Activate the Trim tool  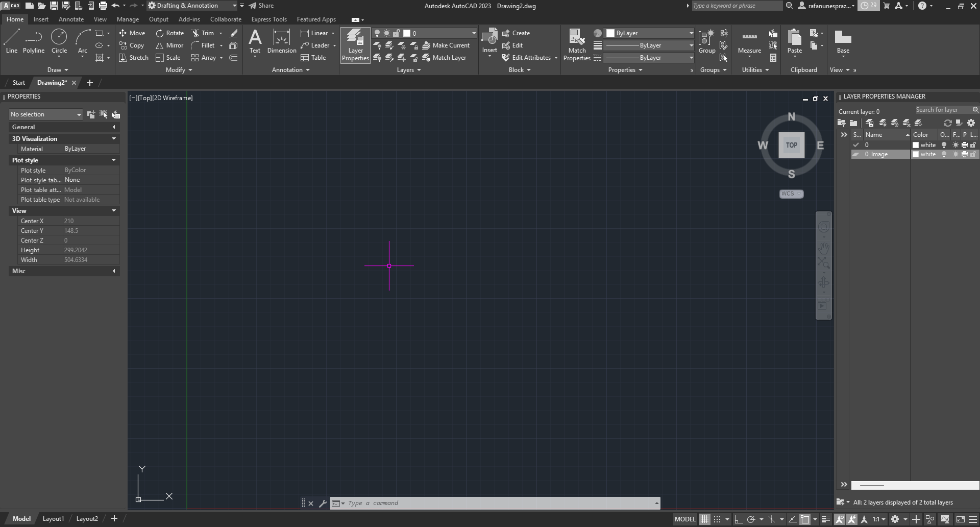click(x=206, y=33)
